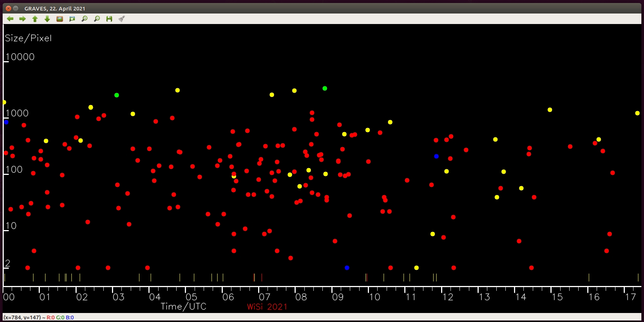Click the '04' hour label on time axis
644x322 pixels.
pos(155,297)
